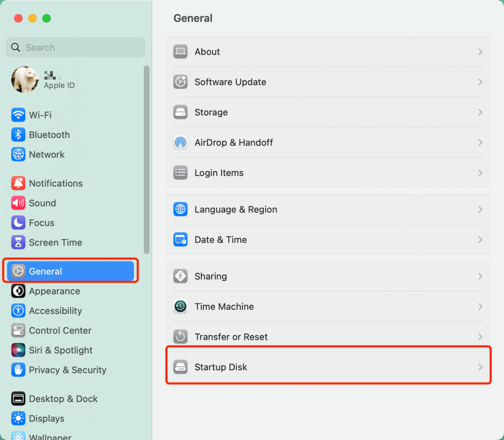Select the Sound speaker icon
504x440 pixels.
tap(18, 203)
